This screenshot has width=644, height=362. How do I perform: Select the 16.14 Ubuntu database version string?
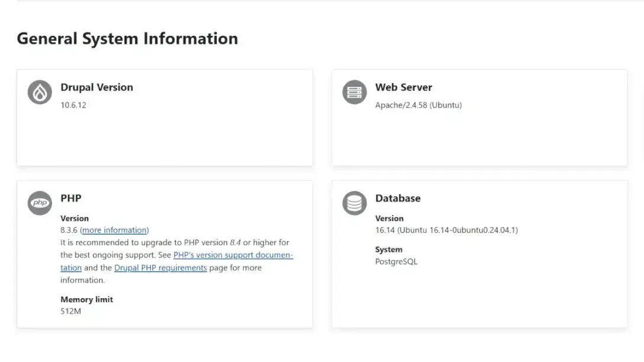(447, 230)
